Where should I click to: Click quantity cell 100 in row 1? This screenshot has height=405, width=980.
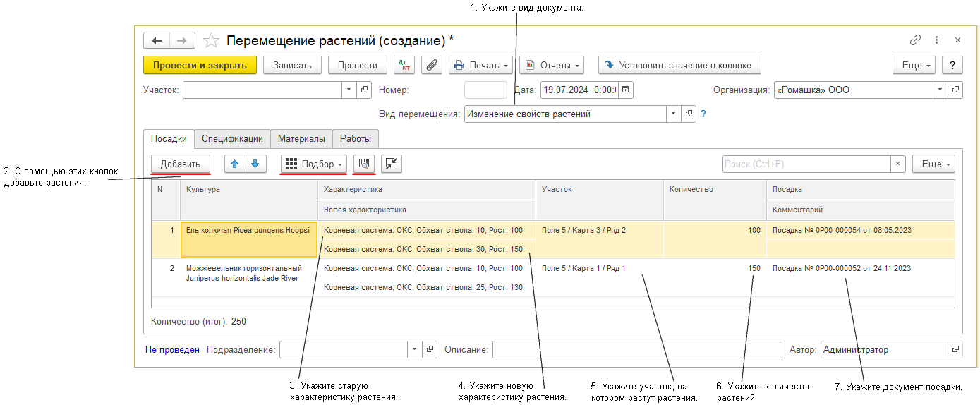point(715,239)
